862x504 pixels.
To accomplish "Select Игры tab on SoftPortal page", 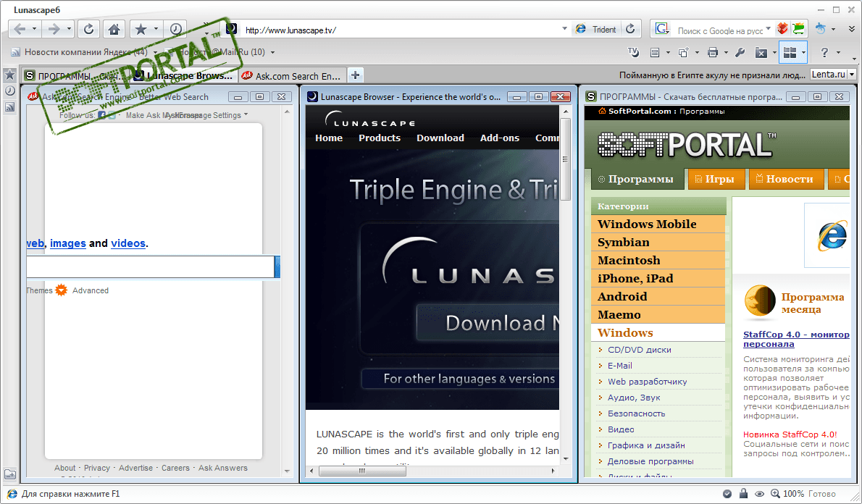I will click(716, 179).
